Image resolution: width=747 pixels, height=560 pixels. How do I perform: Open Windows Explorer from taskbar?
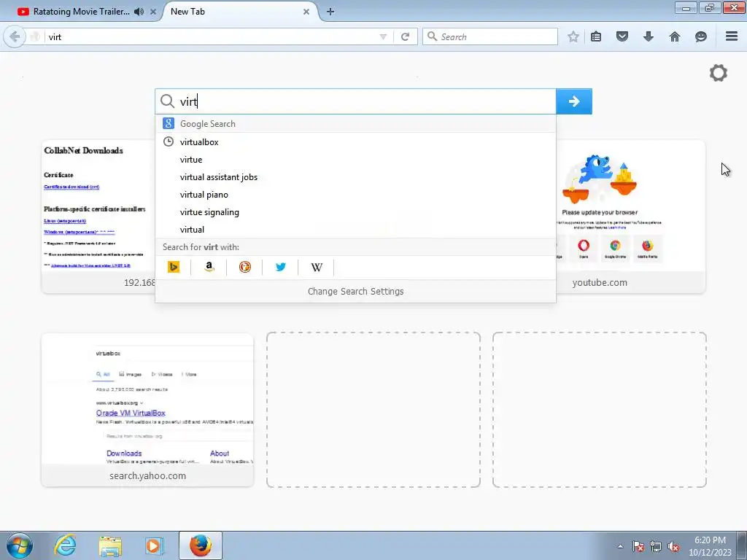[x=110, y=545]
